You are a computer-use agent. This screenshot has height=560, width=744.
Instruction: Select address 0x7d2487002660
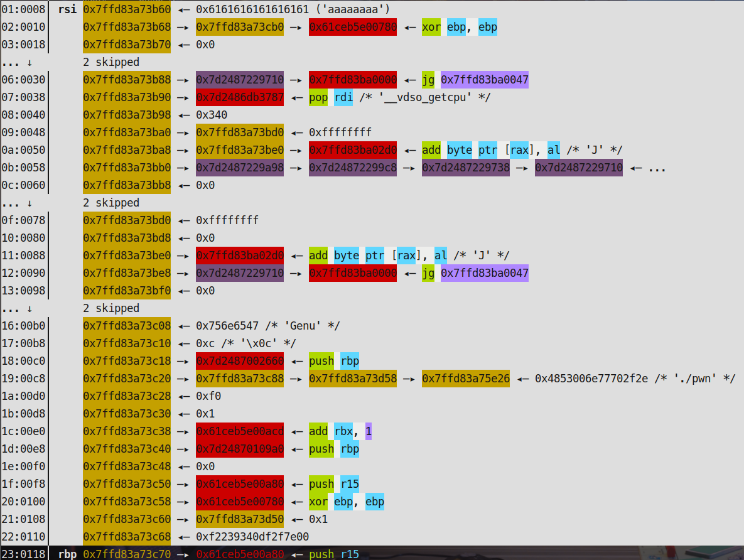pos(239,361)
